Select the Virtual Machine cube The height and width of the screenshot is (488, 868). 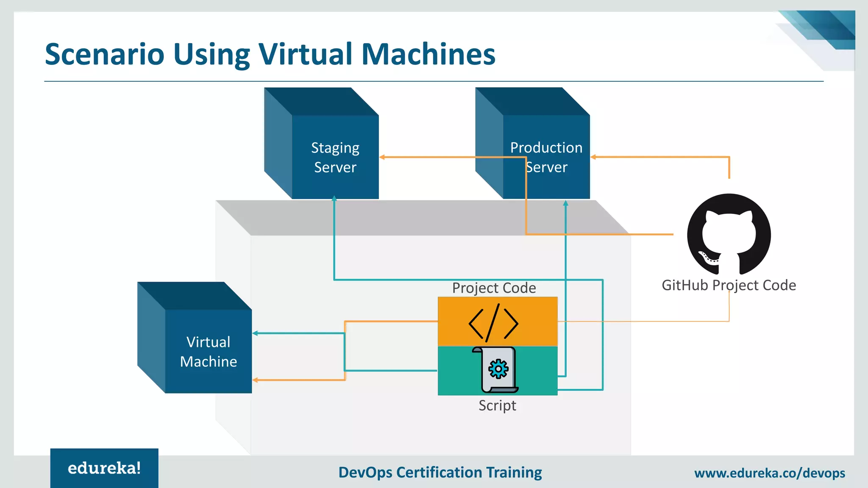(x=208, y=351)
